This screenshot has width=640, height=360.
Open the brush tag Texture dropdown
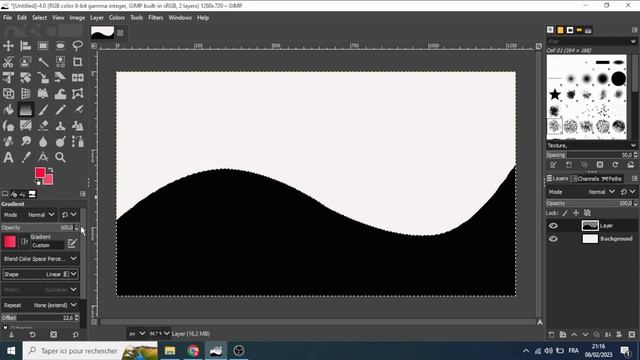click(x=591, y=145)
